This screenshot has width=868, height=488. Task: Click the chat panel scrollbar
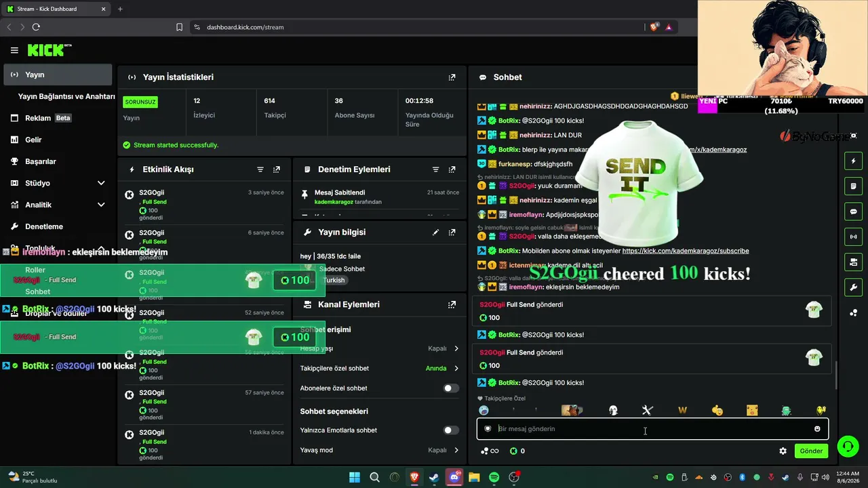pos(835,375)
